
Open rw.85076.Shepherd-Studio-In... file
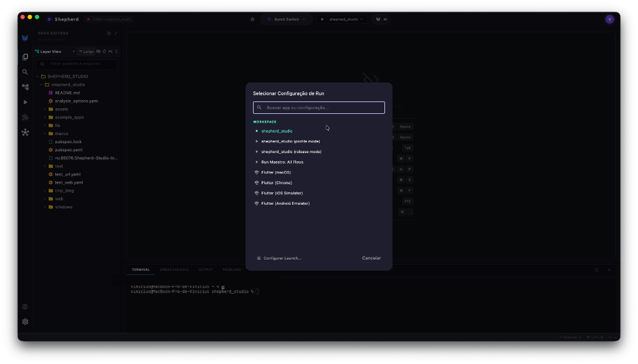pos(86,157)
